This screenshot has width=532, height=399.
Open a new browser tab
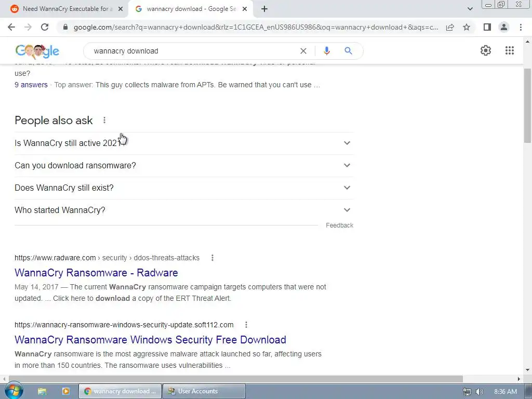(264, 9)
